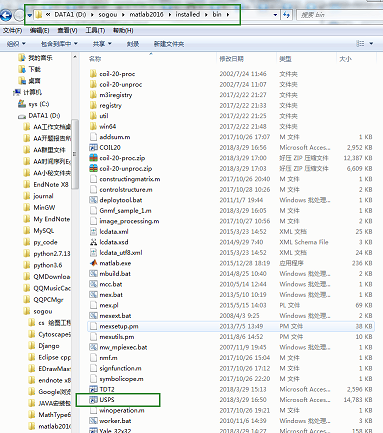Select the nmf.m file icon
This screenshot has height=433, width=383.
93,358
